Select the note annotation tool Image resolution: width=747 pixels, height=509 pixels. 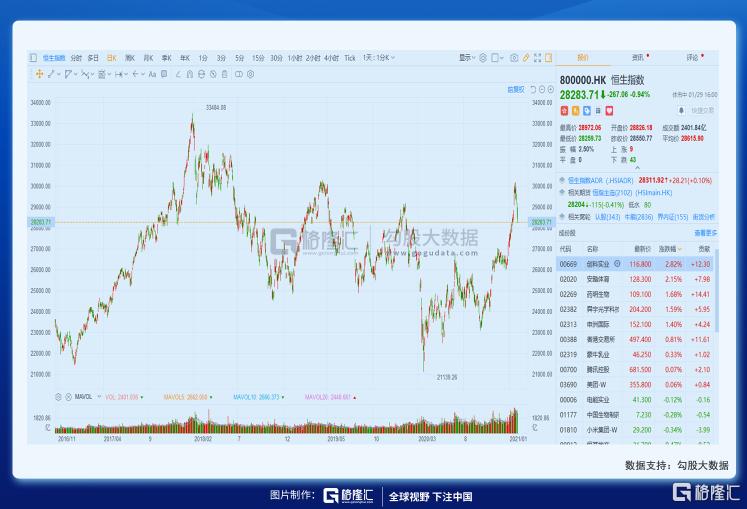(164, 74)
